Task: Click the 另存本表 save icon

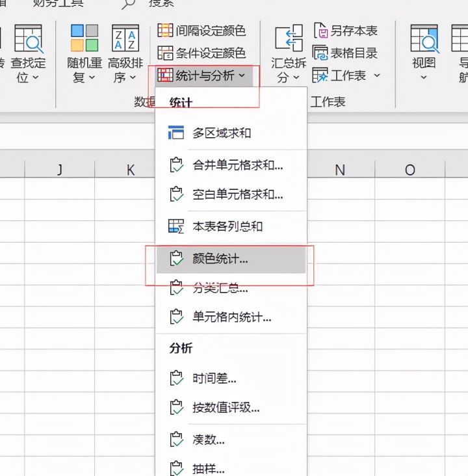Action: click(320, 31)
